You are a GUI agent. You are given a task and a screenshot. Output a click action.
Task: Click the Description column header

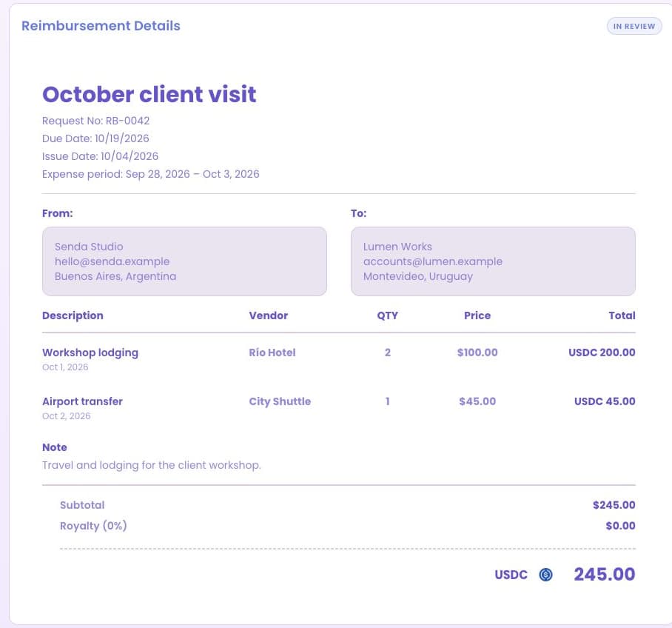[x=73, y=315]
